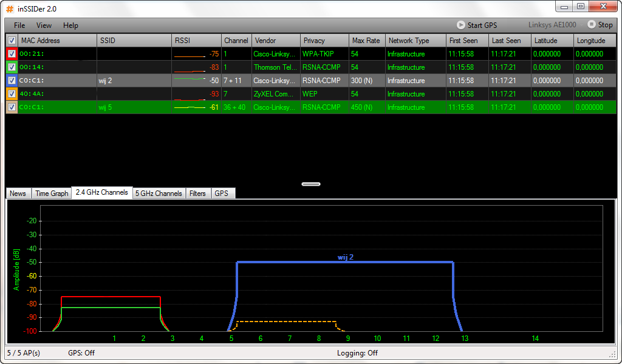
Task: Click the Latitude column header
Action: 553,41
